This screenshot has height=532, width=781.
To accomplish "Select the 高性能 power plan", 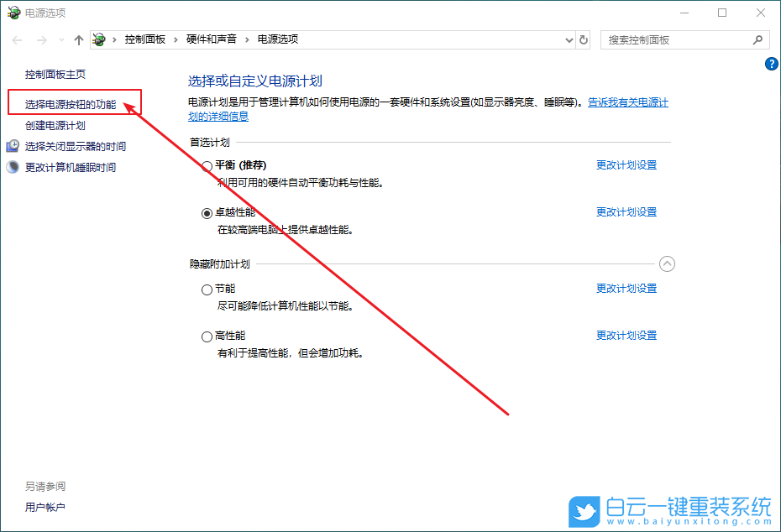I will coord(207,336).
